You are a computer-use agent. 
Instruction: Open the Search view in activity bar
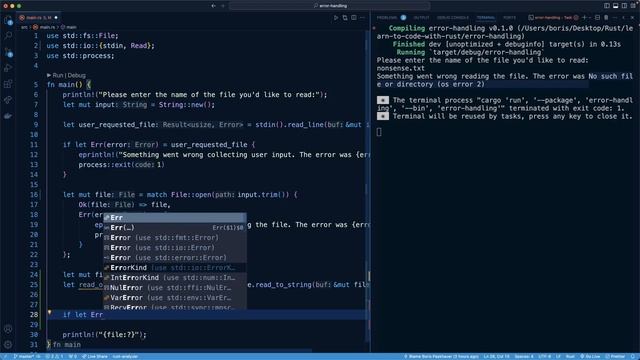[x=8, y=36]
